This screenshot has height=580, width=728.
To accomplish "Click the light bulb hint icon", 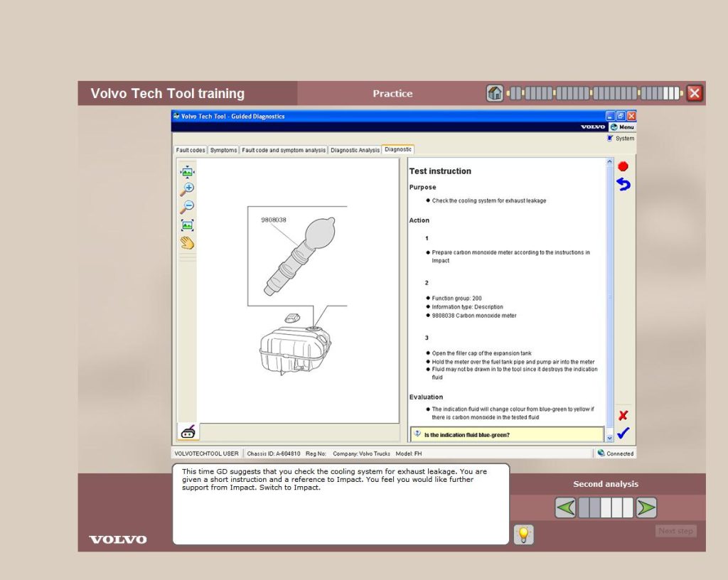I will click(x=524, y=535).
